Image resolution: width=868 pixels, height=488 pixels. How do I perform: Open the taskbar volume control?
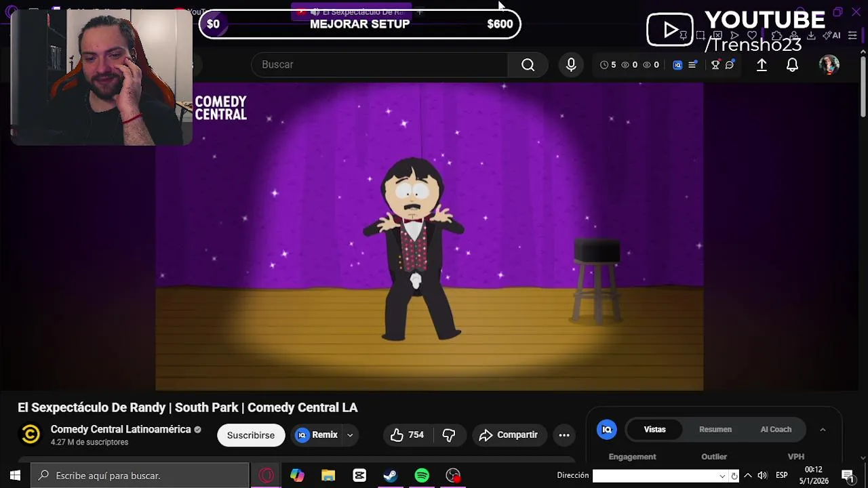click(x=762, y=476)
